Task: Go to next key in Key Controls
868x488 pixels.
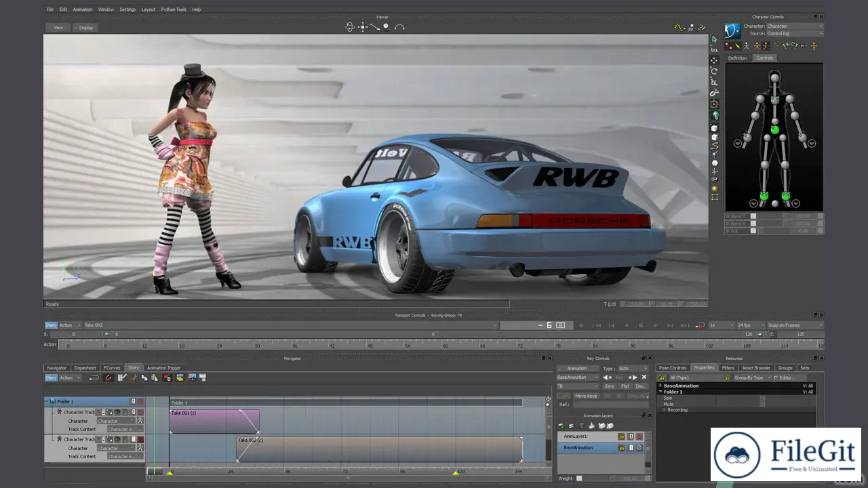Action: (x=633, y=377)
